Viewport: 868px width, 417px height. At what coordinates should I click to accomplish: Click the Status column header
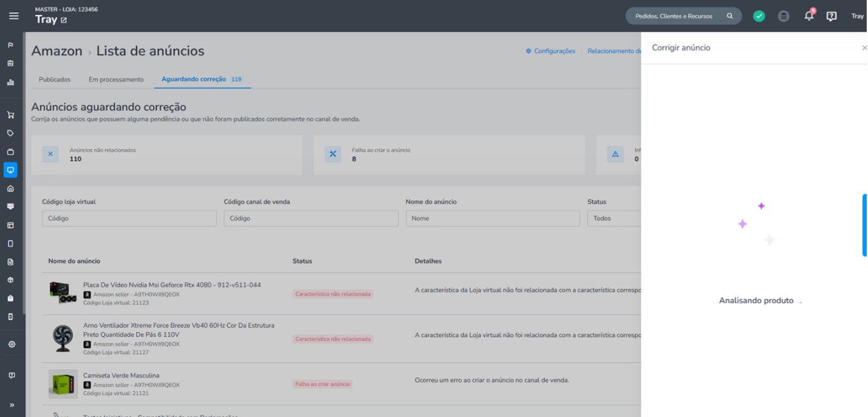tap(302, 261)
